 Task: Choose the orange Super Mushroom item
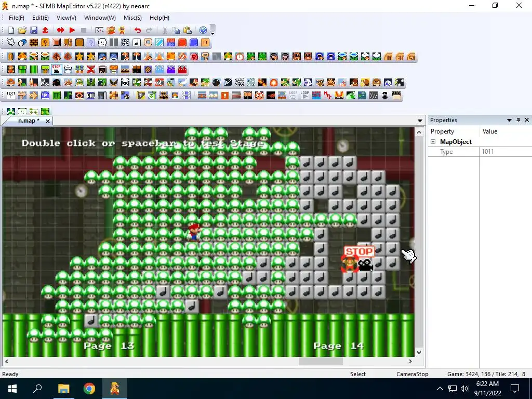pos(22,56)
